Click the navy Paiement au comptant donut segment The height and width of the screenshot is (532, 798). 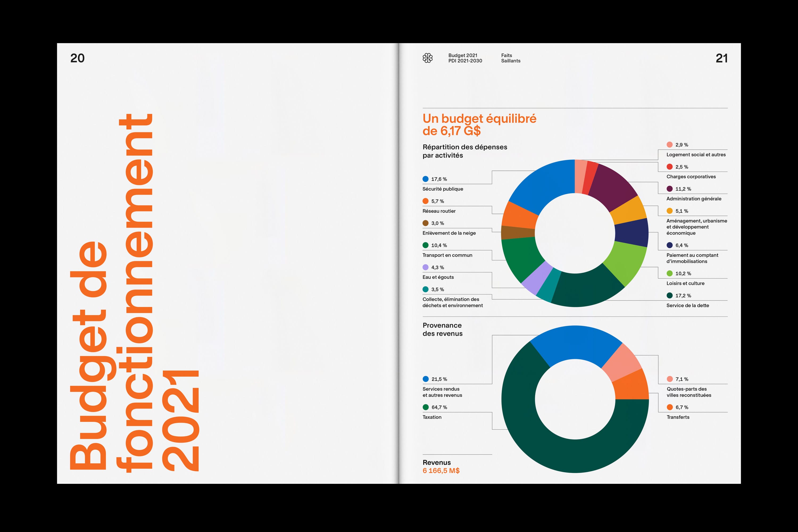tap(632, 233)
